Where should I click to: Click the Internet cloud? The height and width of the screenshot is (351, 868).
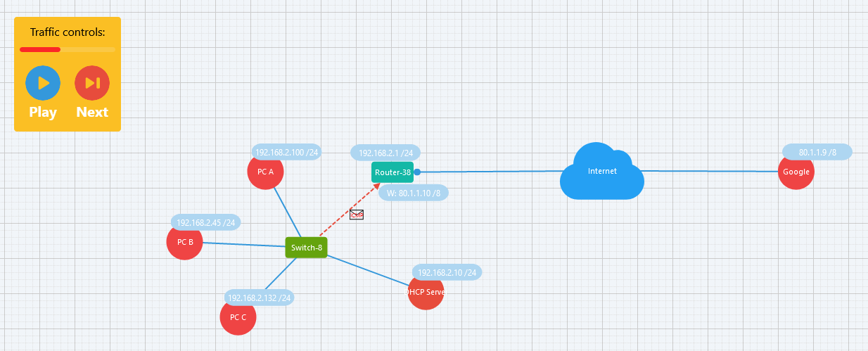602,171
